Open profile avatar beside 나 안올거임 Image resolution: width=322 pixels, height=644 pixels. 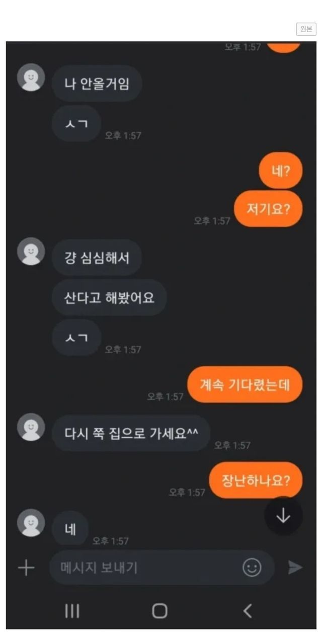[31, 77]
